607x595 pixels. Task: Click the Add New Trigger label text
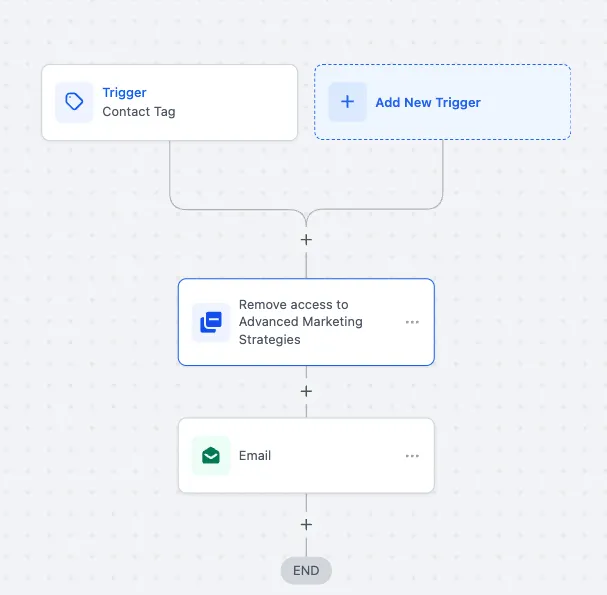[x=428, y=103]
